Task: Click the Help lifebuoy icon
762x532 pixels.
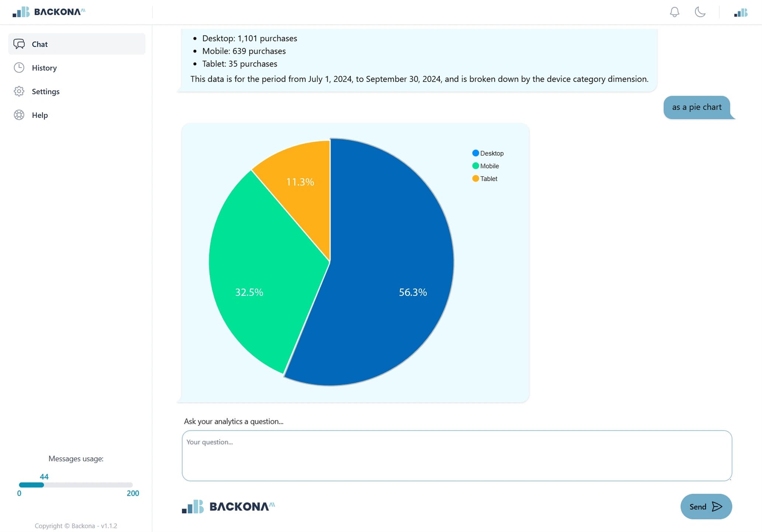Action: coord(19,115)
